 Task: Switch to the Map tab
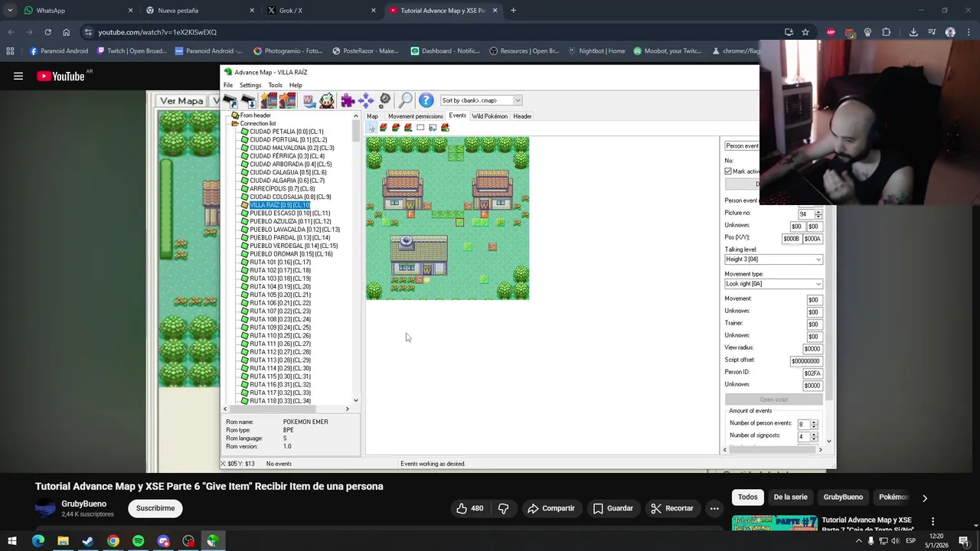(372, 116)
